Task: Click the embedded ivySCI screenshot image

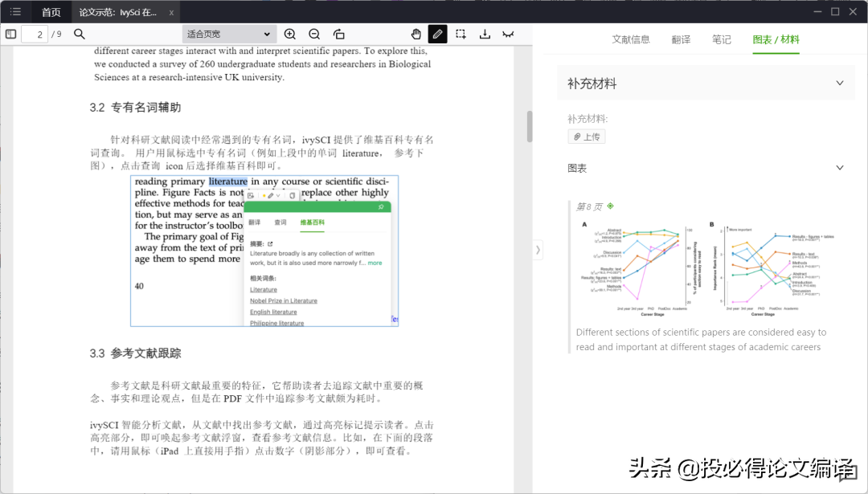Action: point(264,251)
